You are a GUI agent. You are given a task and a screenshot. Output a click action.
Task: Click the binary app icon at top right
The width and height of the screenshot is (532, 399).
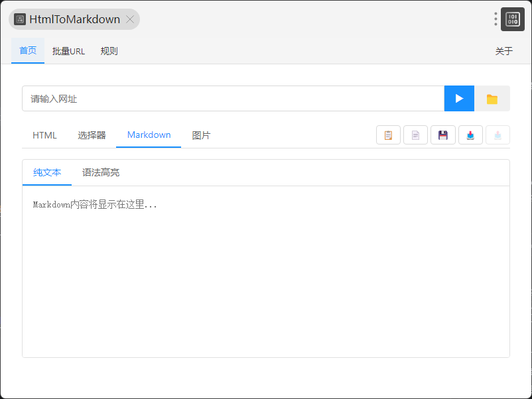[x=512, y=19]
